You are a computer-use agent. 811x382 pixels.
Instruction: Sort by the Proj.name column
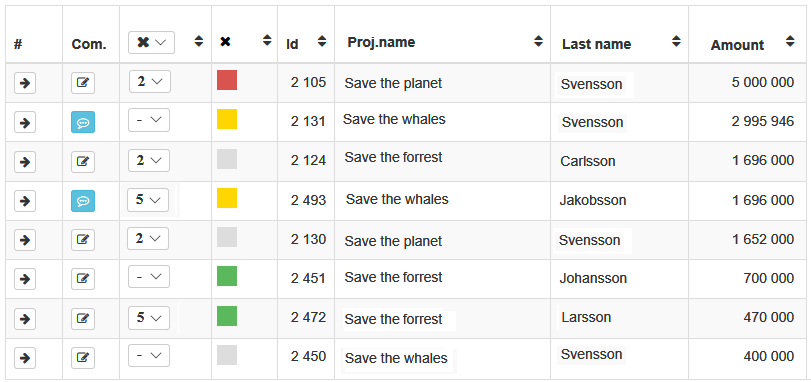click(538, 41)
